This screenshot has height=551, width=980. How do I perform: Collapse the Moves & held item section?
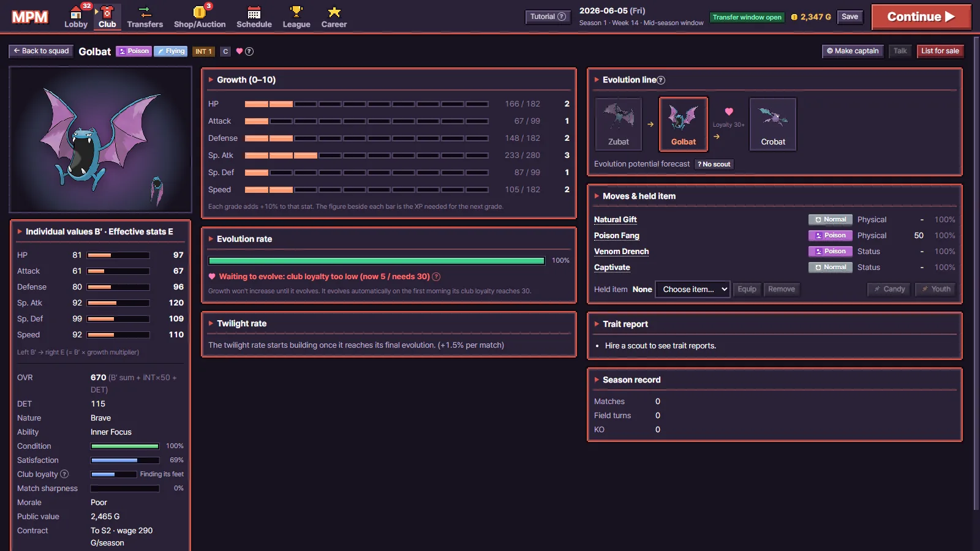(597, 196)
